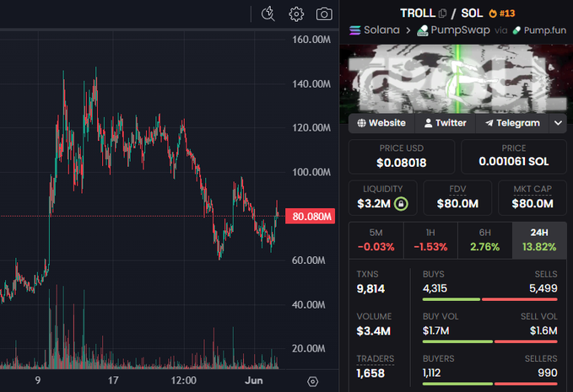The width and height of the screenshot is (573, 392).
Task: Click the LIQUIDITY $3.2M box
Action: [x=382, y=197]
